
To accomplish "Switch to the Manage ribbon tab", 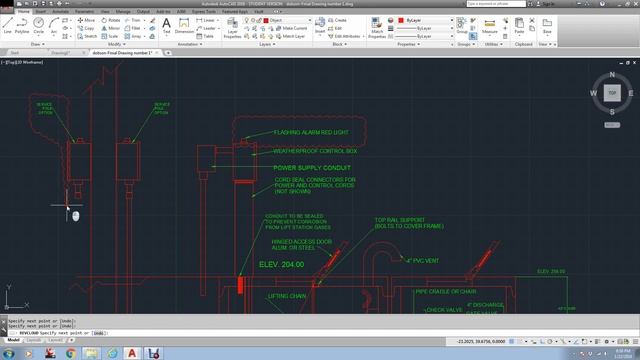I will coord(123,11).
